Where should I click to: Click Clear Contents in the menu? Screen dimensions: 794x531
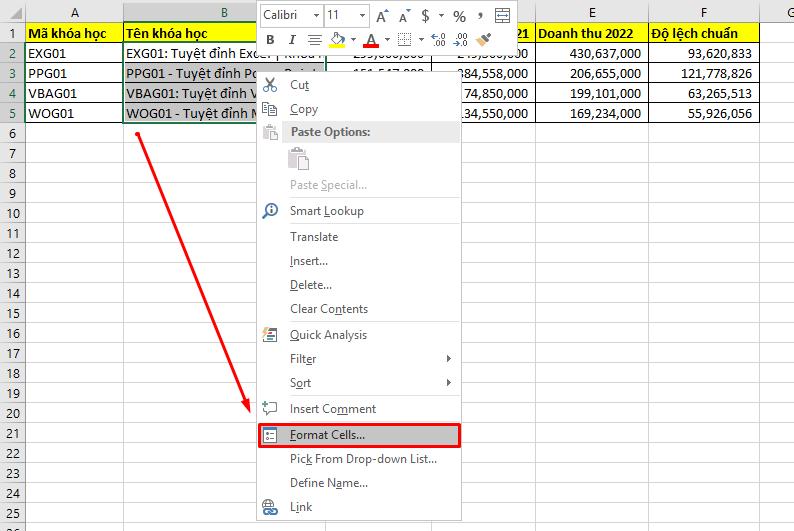point(328,309)
